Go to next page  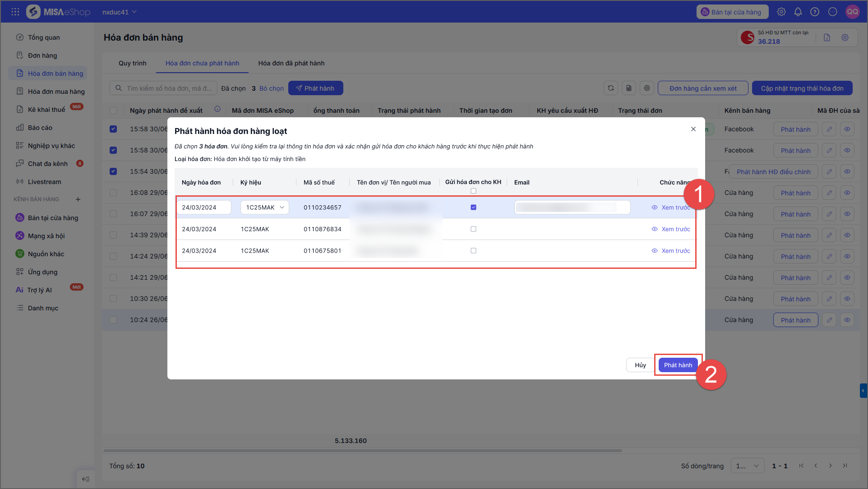point(830,466)
